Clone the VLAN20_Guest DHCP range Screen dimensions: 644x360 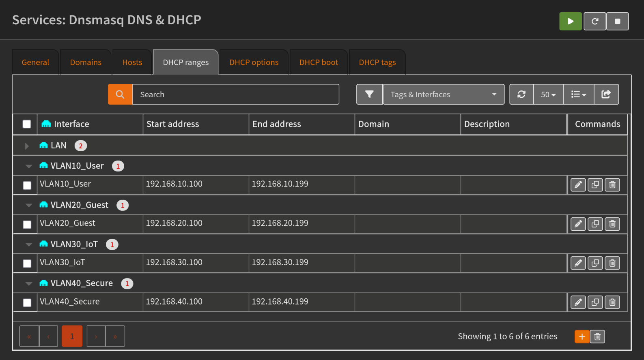pos(595,224)
